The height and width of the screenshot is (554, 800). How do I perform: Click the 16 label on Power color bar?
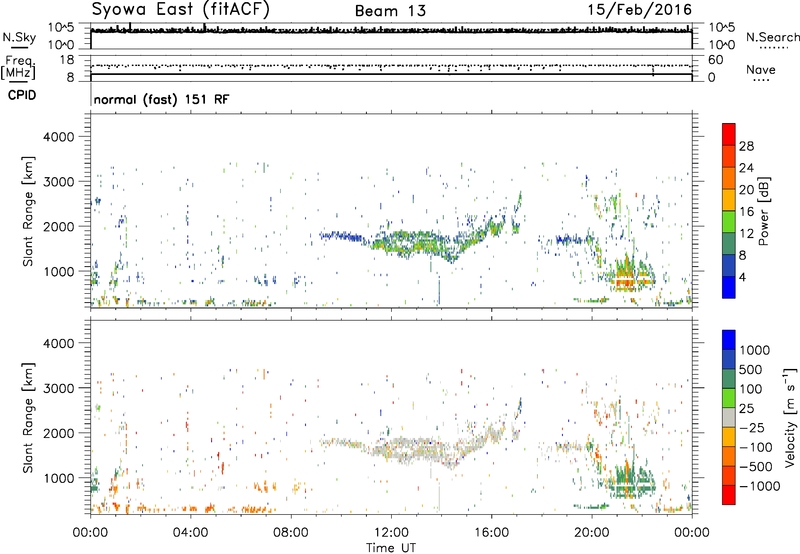pyautogui.click(x=746, y=212)
